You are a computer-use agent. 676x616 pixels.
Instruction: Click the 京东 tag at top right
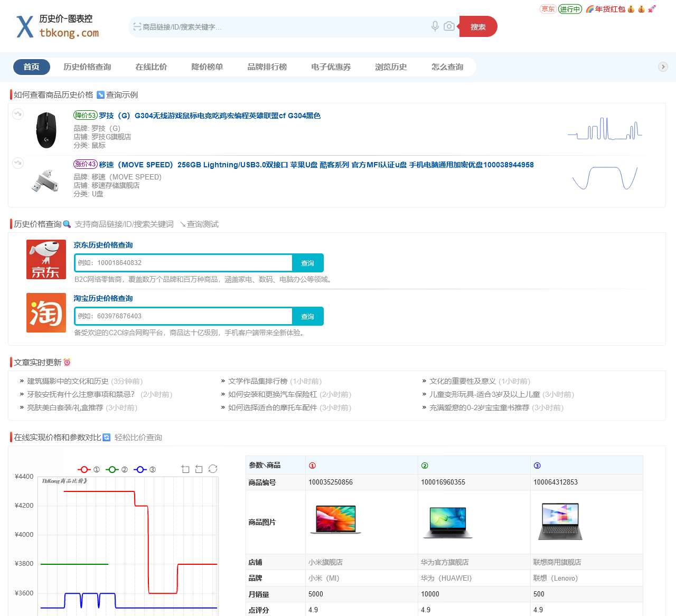(x=548, y=9)
